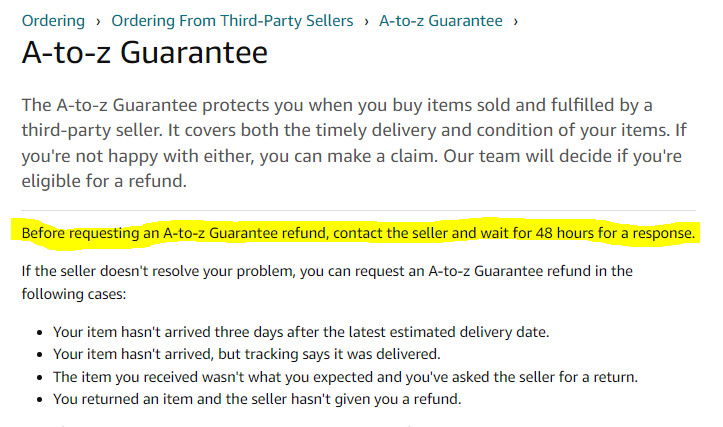Click chevron following Third-Party Sellers breadcrumb

367,22
